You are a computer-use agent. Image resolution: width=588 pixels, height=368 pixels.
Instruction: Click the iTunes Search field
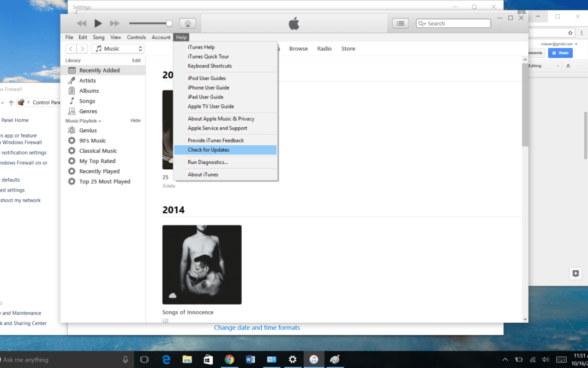click(453, 23)
